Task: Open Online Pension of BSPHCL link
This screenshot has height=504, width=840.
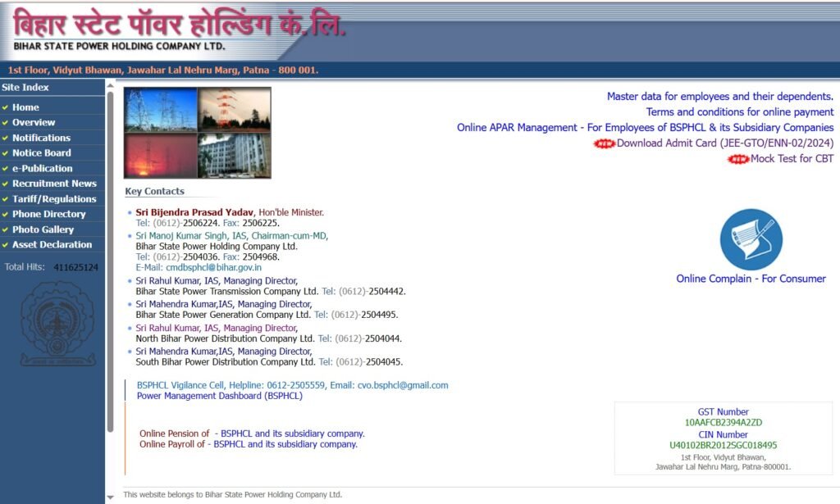Action: coord(252,434)
